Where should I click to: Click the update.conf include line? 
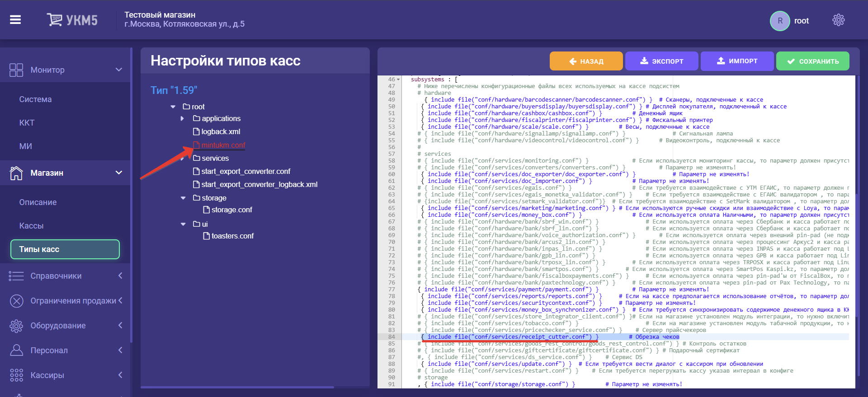point(496,364)
